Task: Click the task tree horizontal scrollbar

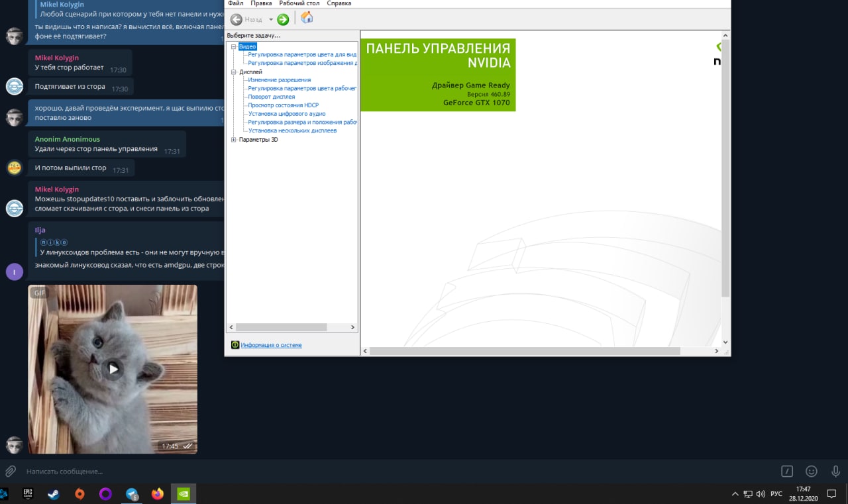Action: [x=282, y=327]
